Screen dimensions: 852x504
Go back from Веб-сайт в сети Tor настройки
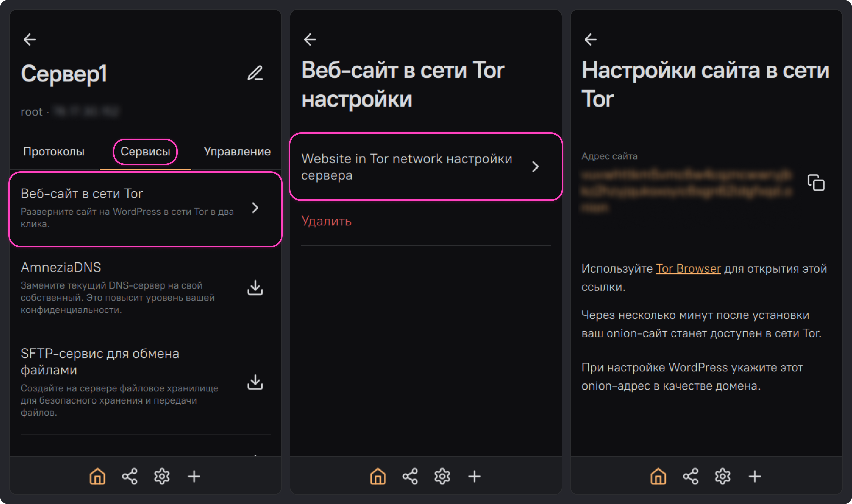click(x=310, y=39)
